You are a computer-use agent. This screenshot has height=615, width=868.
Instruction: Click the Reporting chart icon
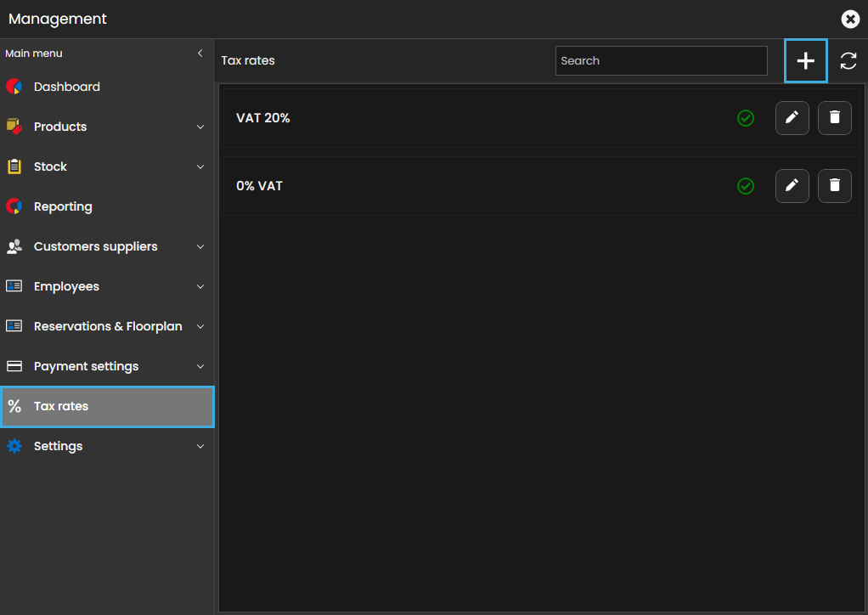14,206
